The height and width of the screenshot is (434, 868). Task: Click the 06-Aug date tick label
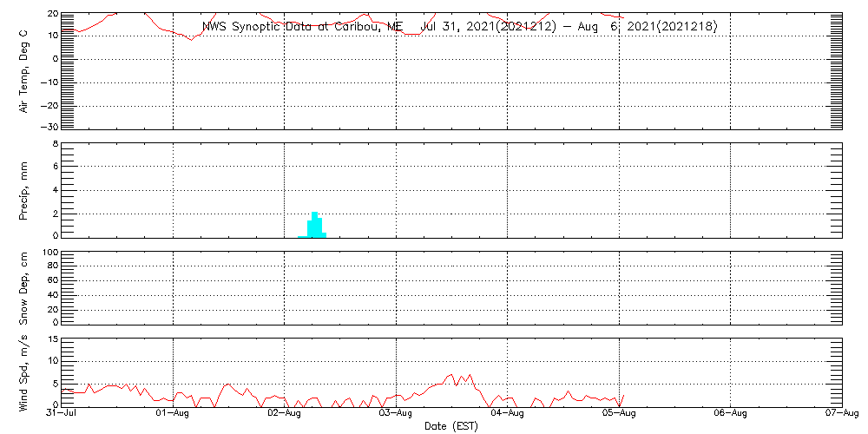point(731,414)
